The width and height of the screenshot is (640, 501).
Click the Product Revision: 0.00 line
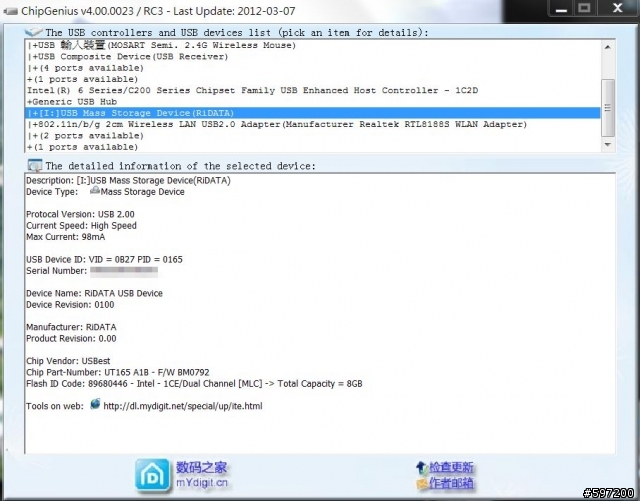pyautogui.click(x=71, y=338)
